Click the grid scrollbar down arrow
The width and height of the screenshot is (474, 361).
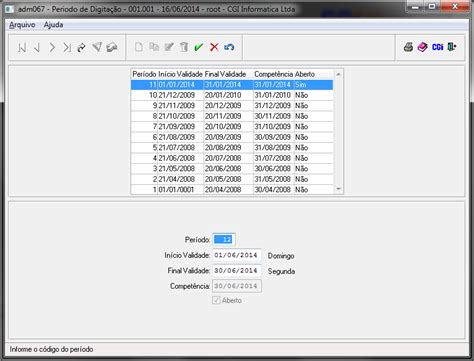(x=338, y=189)
